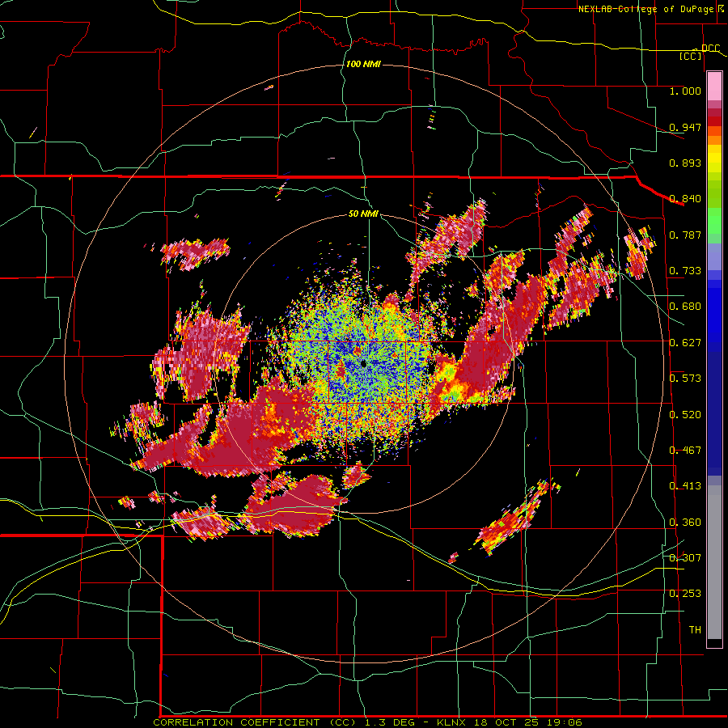
Task: Select the 50 NMI range ring label
Action: point(363,214)
